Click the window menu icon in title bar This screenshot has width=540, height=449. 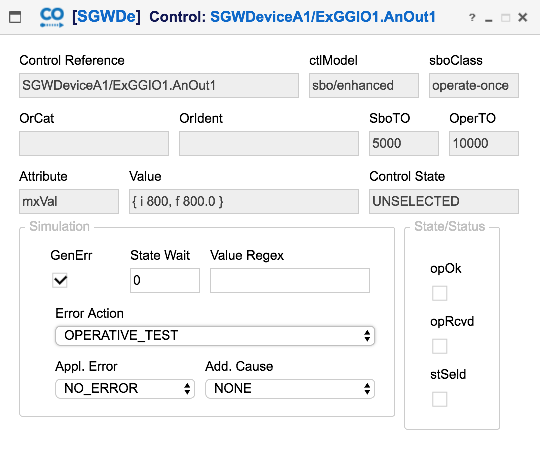point(15,17)
